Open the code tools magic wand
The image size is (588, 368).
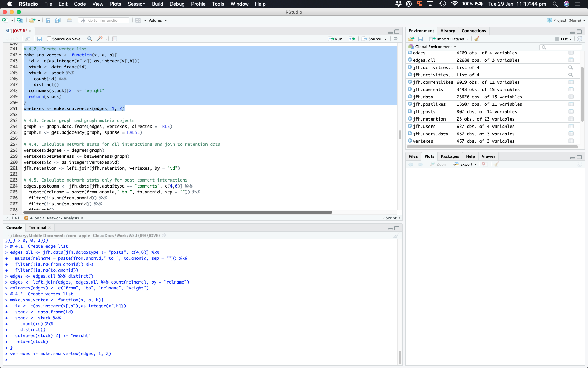click(x=100, y=39)
